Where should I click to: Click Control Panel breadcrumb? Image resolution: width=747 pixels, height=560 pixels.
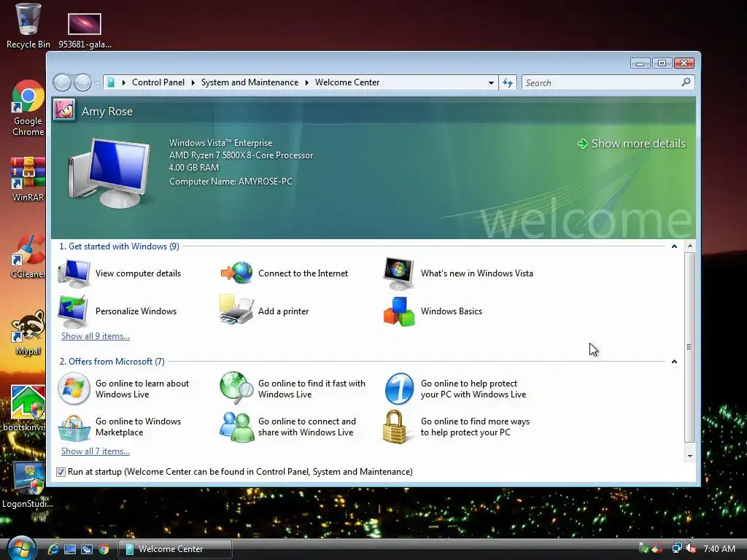(x=158, y=82)
